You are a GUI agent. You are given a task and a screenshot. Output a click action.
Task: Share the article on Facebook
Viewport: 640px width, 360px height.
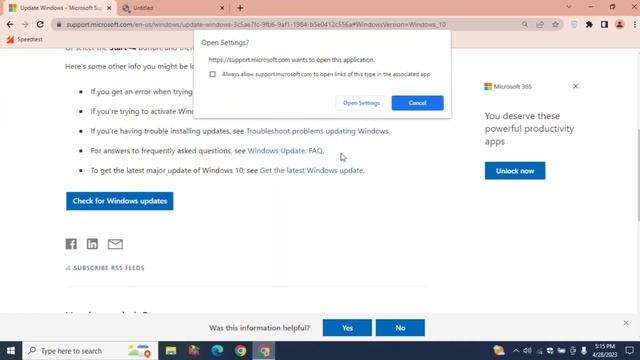(71, 244)
